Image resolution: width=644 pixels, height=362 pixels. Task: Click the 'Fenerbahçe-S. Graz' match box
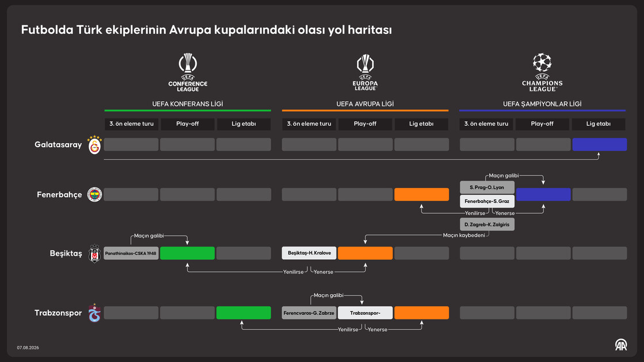[x=487, y=201]
